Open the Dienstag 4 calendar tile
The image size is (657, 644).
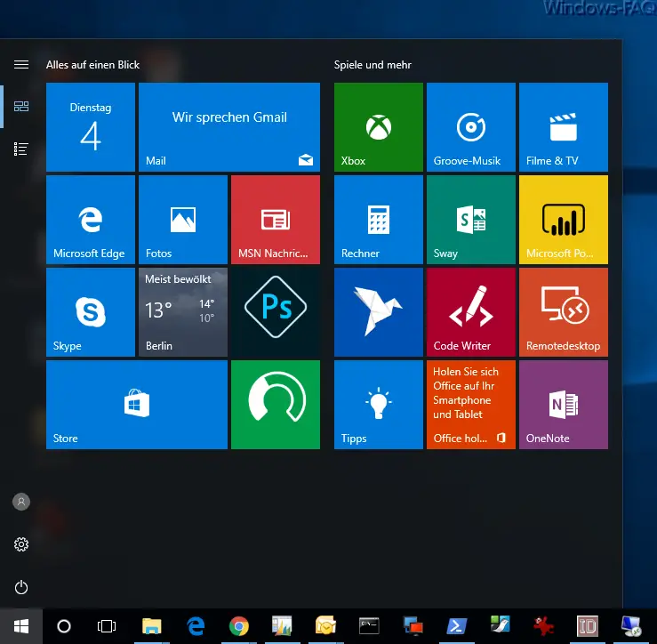[x=91, y=127]
